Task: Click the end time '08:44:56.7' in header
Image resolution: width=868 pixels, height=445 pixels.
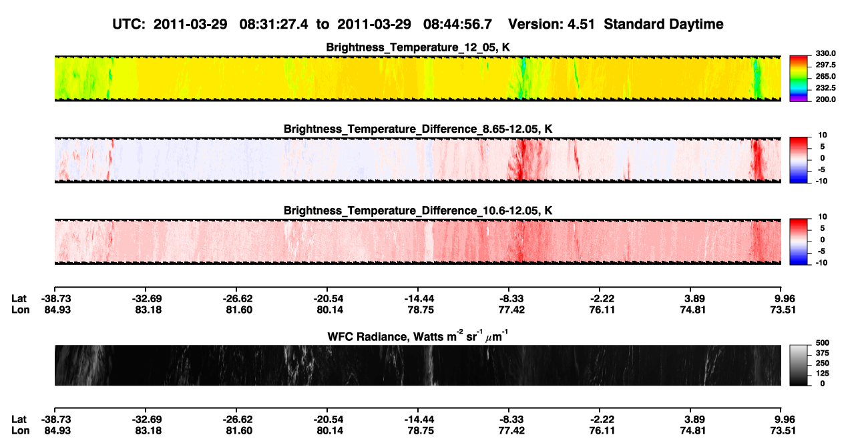Action: [x=458, y=24]
